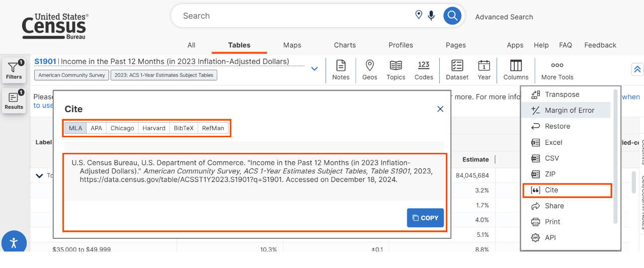Click the 84,045,684 estimate cell
Viewport: 644px width, 268px height.
click(472, 175)
